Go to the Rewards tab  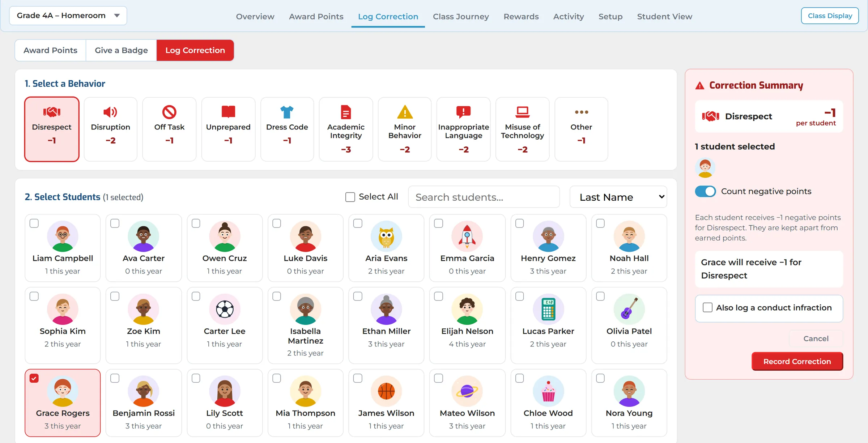(521, 17)
